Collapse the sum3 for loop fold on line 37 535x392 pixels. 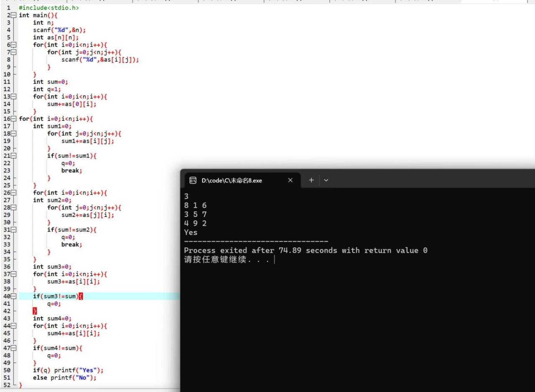(x=14, y=274)
